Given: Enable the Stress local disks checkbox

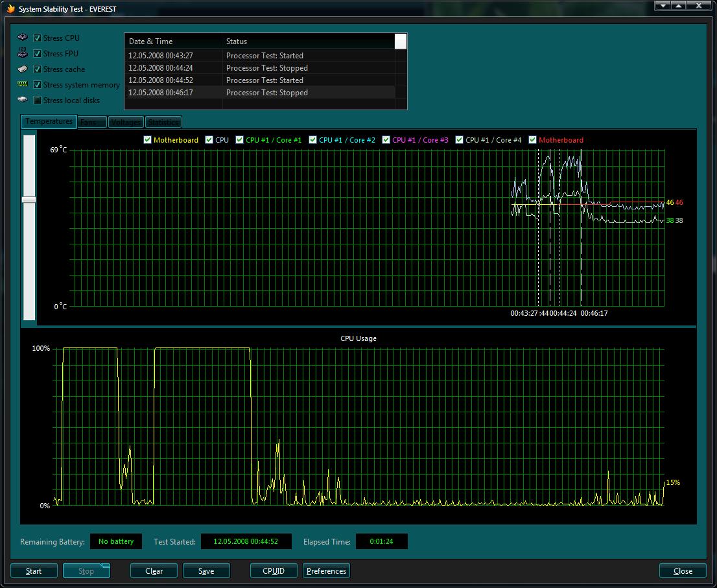Looking at the screenshot, I should (38, 100).
